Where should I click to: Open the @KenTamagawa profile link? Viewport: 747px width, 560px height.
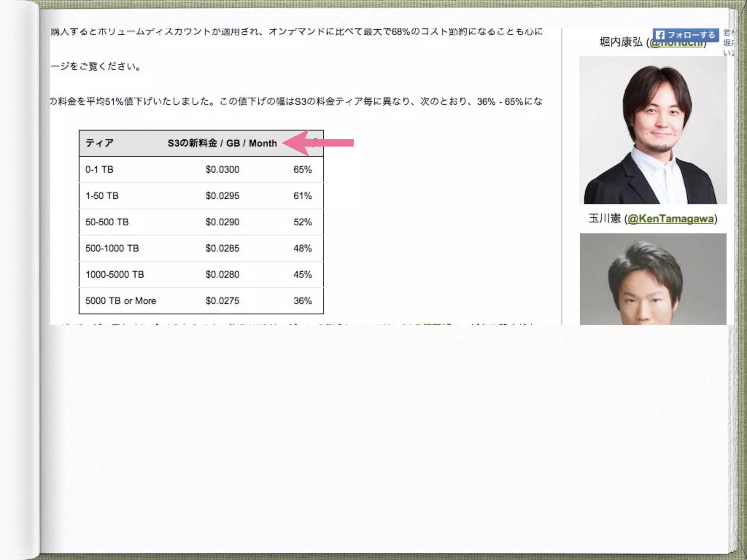[671, 219]
